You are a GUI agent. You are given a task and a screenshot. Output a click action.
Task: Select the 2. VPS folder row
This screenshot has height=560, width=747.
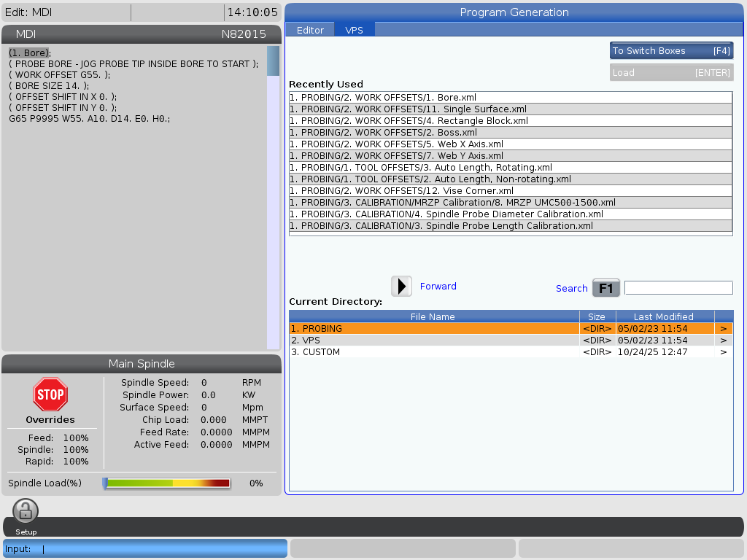click(511, 340)
